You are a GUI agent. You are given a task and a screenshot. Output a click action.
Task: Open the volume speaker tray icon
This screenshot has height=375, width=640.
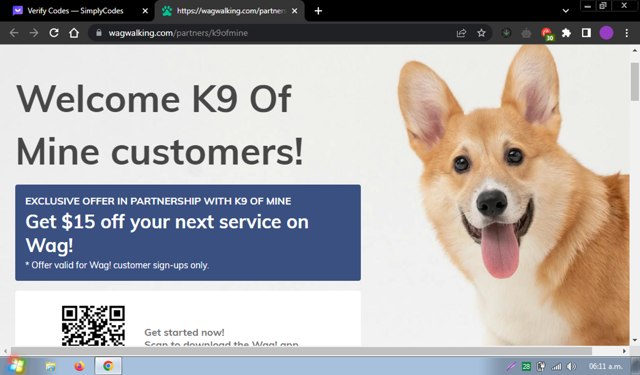coord(571,366)
